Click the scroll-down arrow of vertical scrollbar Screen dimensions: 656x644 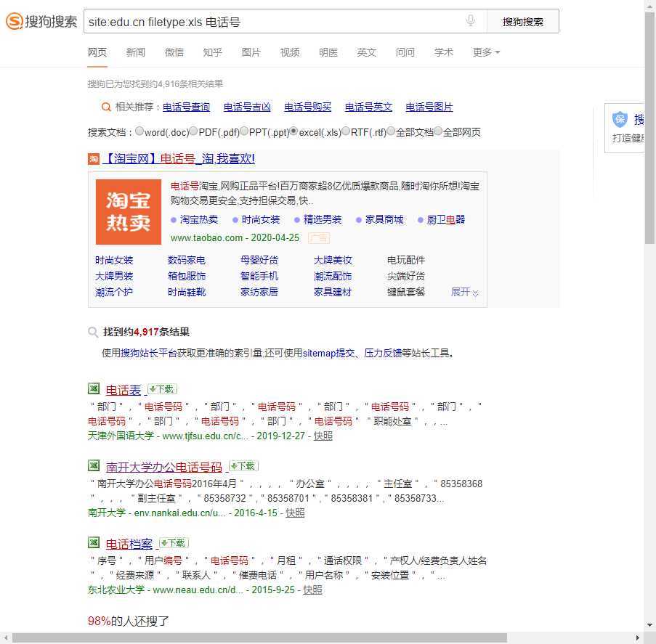649,625
